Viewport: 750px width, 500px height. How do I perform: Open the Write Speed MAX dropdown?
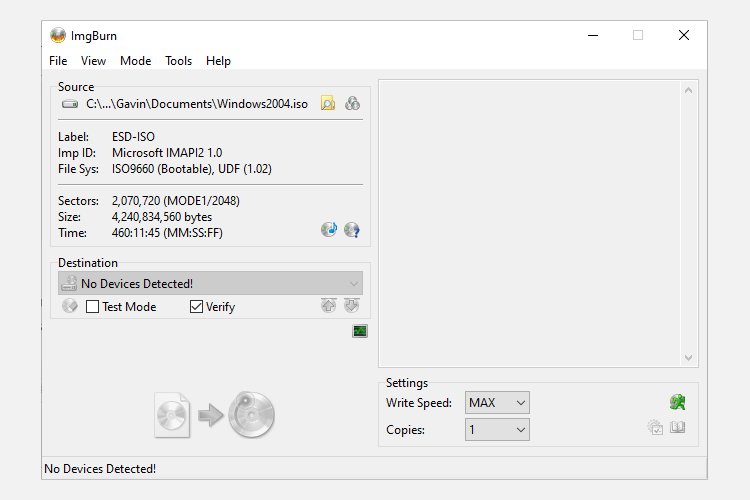497,403
